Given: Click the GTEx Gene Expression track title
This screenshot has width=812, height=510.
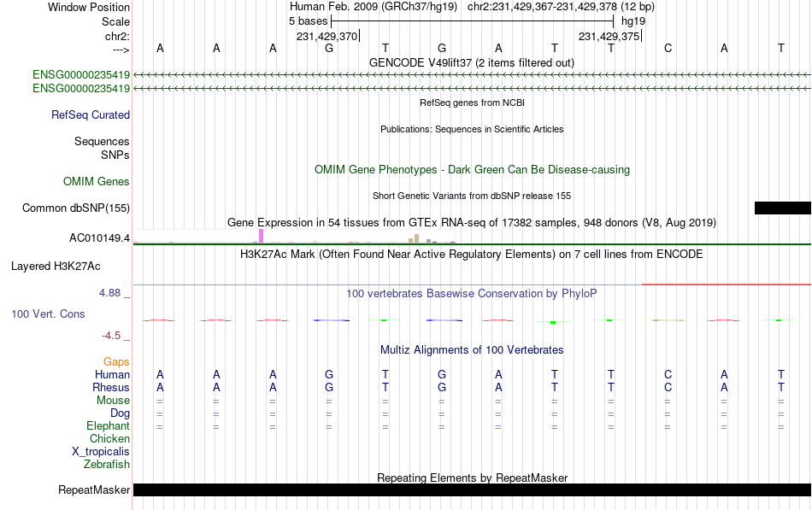Looking at the screenshot, I should (x=472, y=223).
